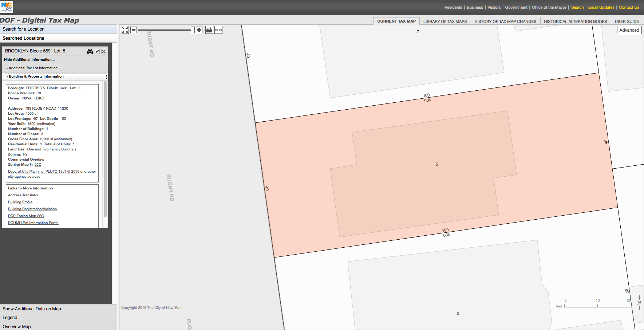The height and width of the screenshot is (330, 644).
Task: Click the info panel vertical scrollbar
Action: 105,149
